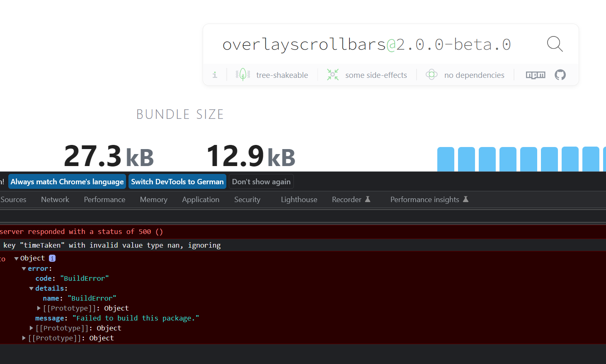Collapse the error property in console
606x364 pixels.
(24, 268)
